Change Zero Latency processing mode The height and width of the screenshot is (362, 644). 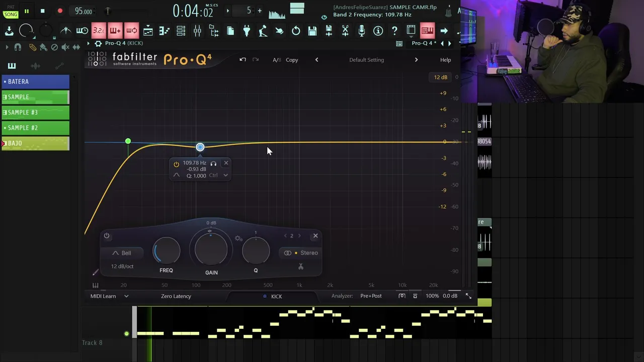(176, 296)
